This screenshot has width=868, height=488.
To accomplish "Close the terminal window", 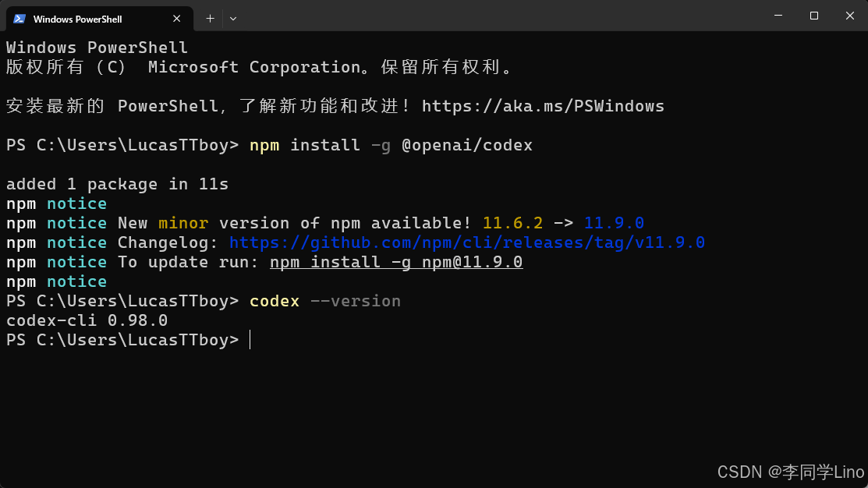I will click(850, 16).
